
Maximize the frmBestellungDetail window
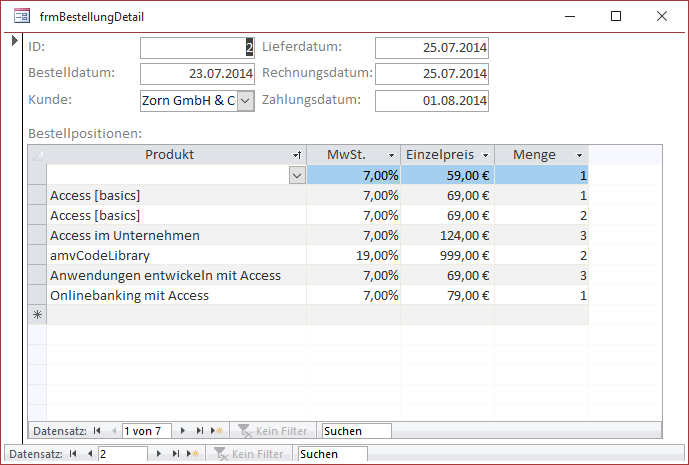tap(616, 16)
